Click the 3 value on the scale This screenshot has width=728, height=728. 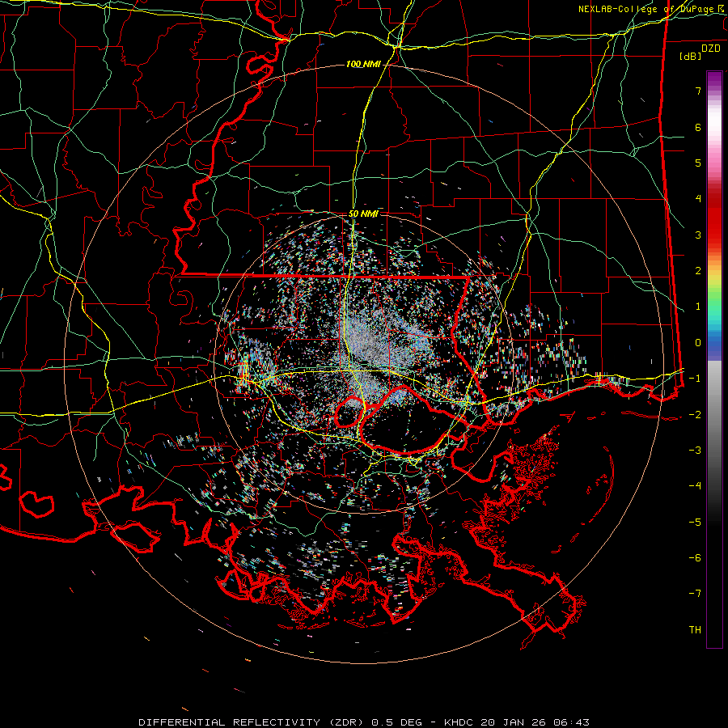698,235
